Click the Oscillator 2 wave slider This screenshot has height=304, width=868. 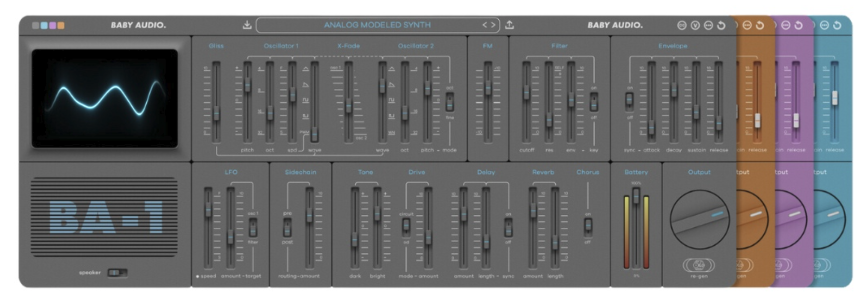point(382,102)
